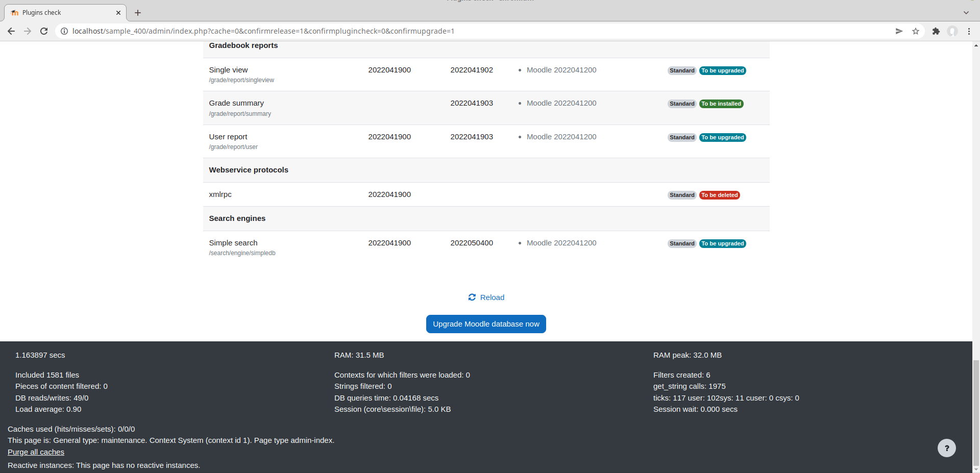The height and width of the screenshot is (473, 980).
Task: Click current version 2022041900 in xmlrpc row
Action: click(x=389, y=194)
